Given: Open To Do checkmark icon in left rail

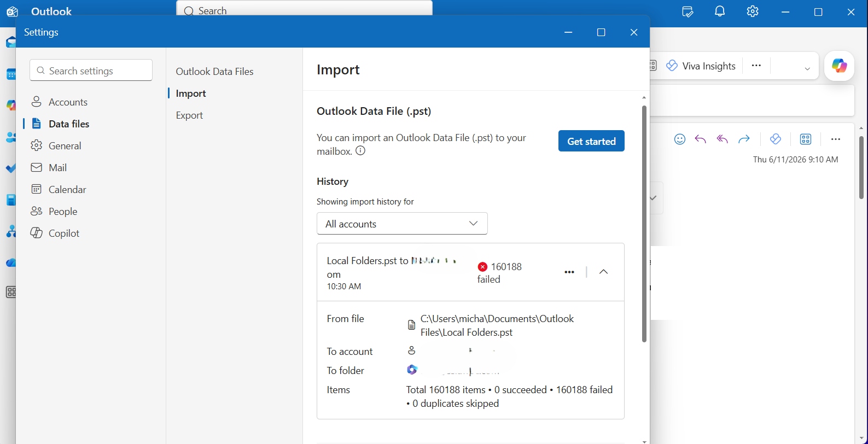Looking at the screenshot, I should pyautogui.click(x=11, y=168).
